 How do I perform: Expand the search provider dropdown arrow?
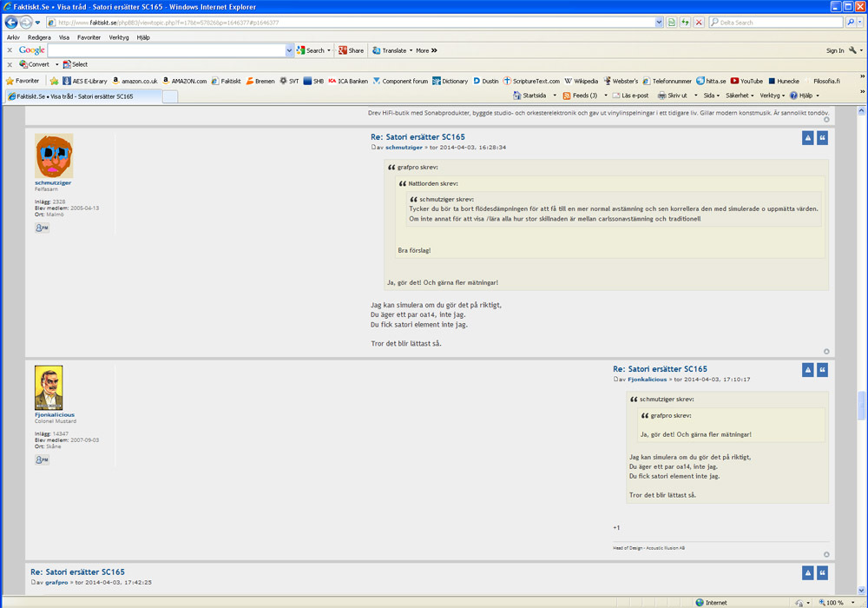tap(861, 23)
